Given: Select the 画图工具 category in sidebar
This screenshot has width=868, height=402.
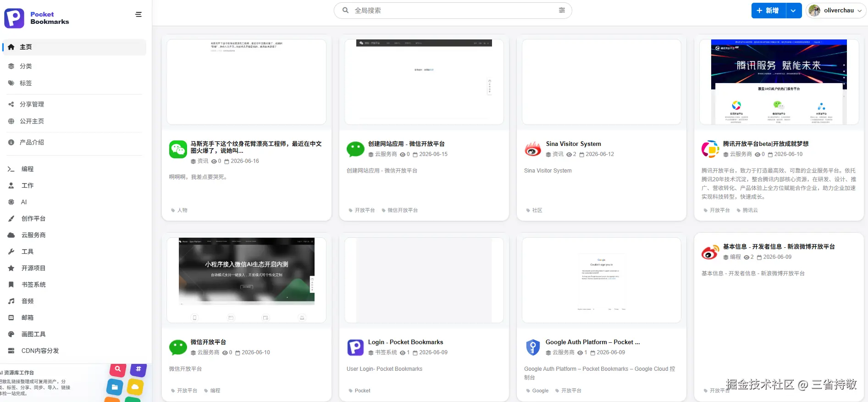Looking at the screenshot, I should point(74,334).
